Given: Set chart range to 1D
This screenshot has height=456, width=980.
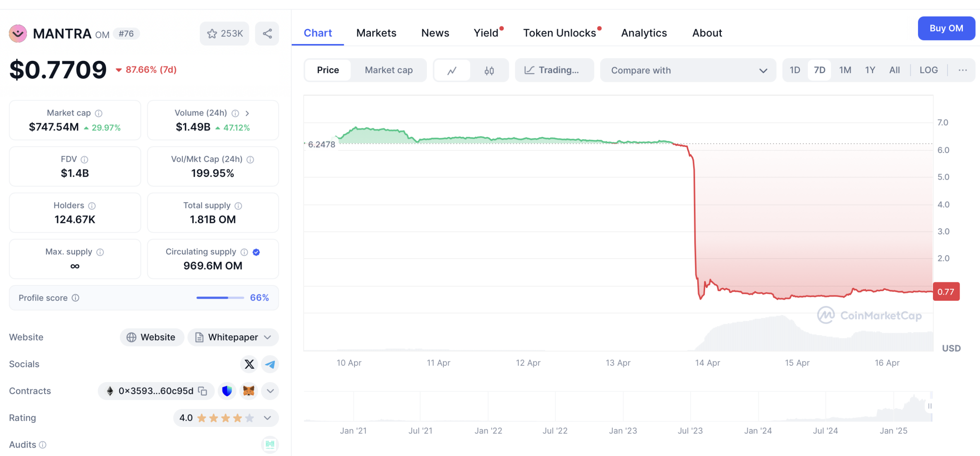Looking at the screenshot, I should click(x=795, y=70).
